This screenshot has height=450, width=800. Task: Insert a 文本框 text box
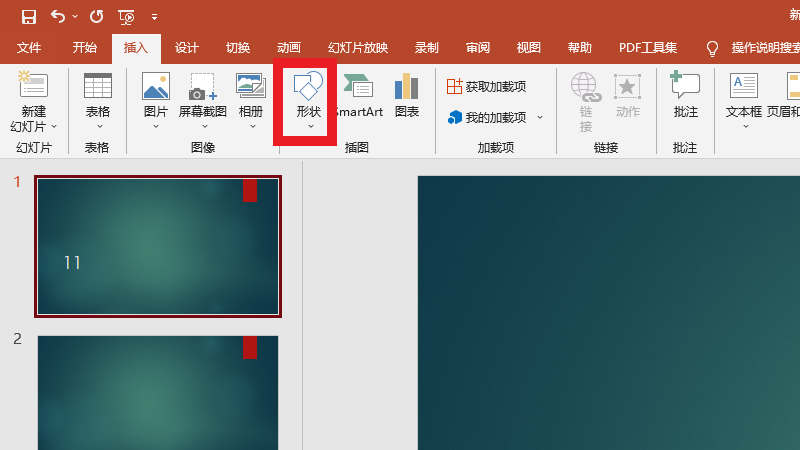744,95
